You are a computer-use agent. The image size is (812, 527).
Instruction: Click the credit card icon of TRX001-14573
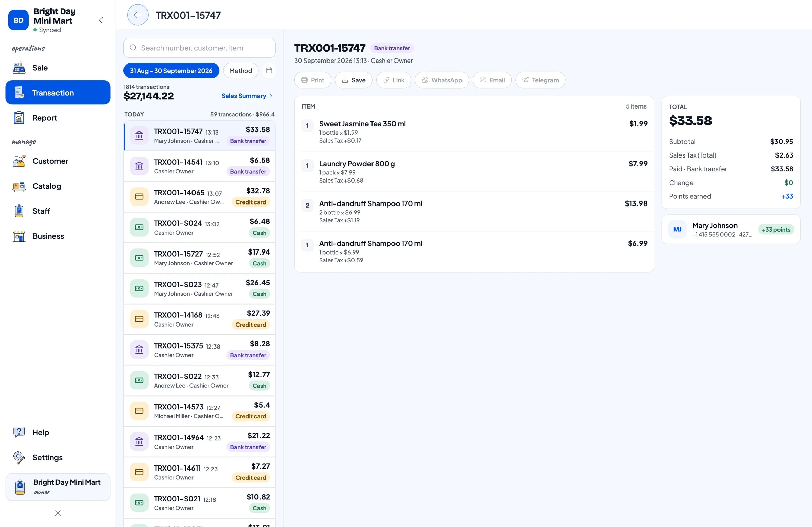(139, 411)
